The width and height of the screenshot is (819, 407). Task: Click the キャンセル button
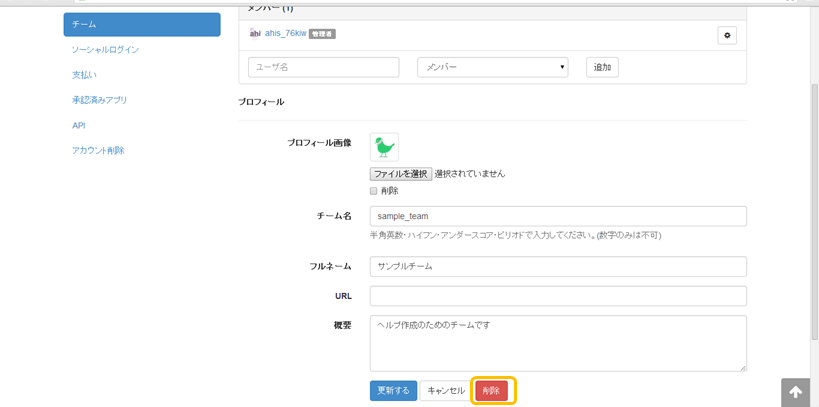(446, 390)
